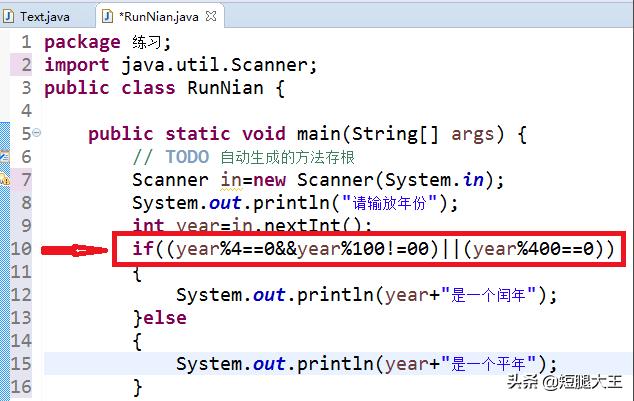Viewport: 634px width, 401px height.
Task: Click the TODO tag in the comment
Action: (187, 157)
